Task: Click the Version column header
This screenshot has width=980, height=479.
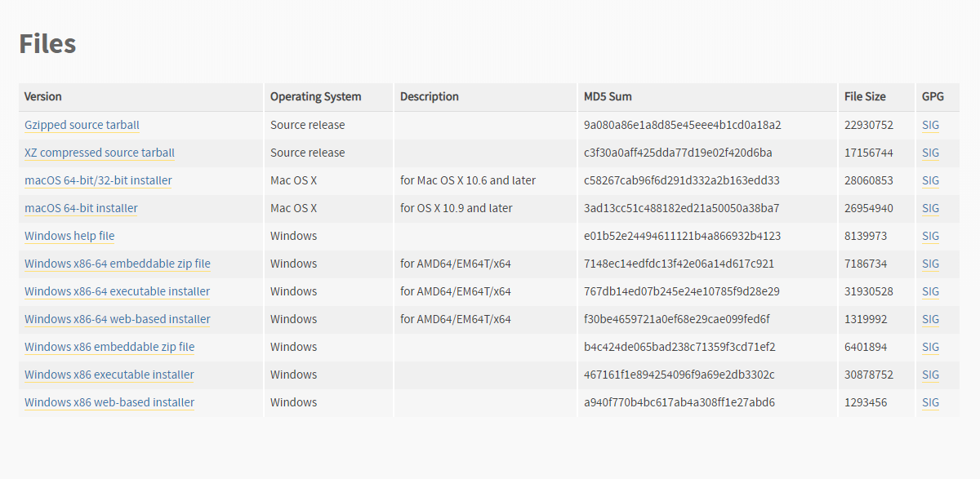Action: click(x=43, y=96)
